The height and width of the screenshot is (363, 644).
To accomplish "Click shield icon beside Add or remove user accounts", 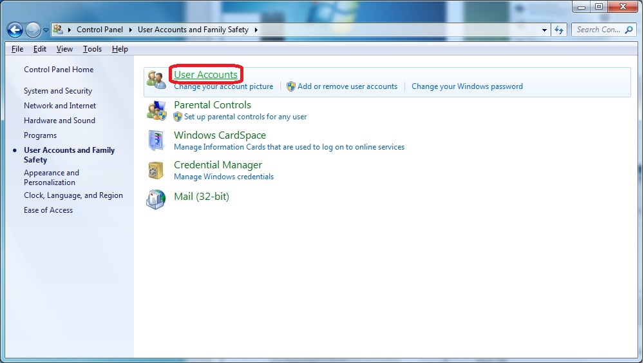I will tap(291, 86).
